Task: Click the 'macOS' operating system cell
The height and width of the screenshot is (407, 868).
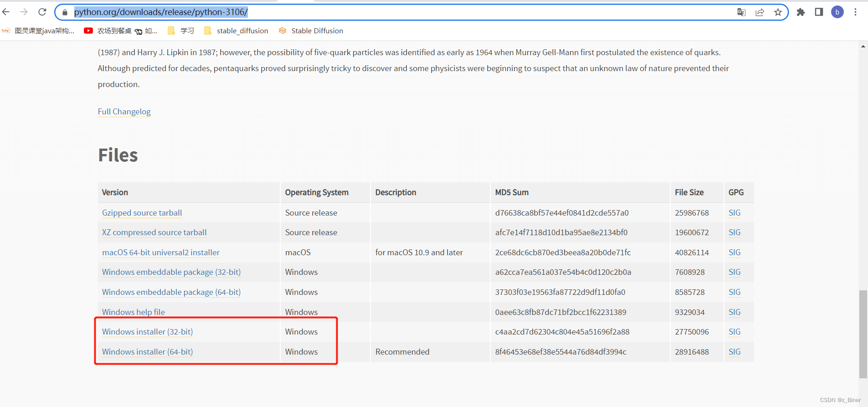Action: click(x=298, y=252)
